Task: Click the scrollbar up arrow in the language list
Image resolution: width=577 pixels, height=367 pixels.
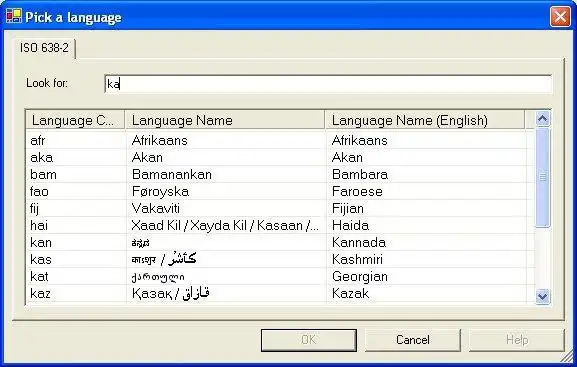Action: [543, 119]
